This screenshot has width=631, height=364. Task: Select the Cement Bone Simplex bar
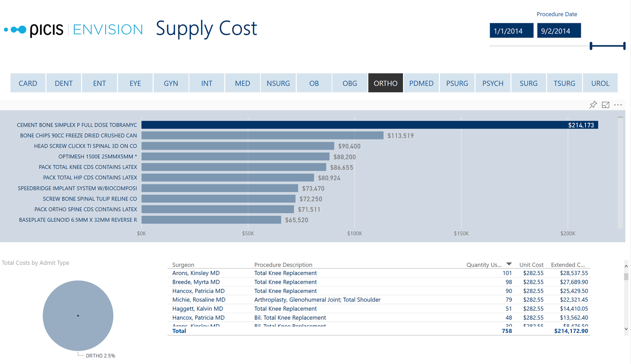click(x=369, y=125)
